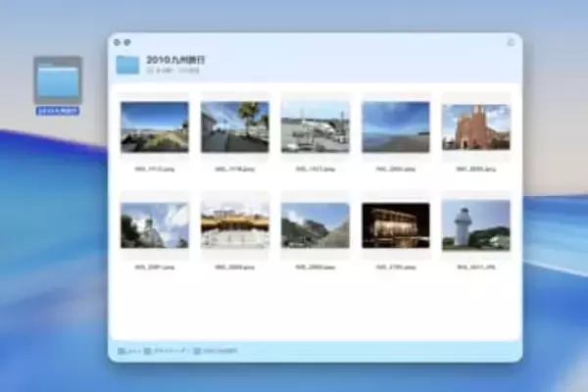Select the blue sky beach photo thumbnail
This screenshot has height=392, width=588.
click(395, 126)
